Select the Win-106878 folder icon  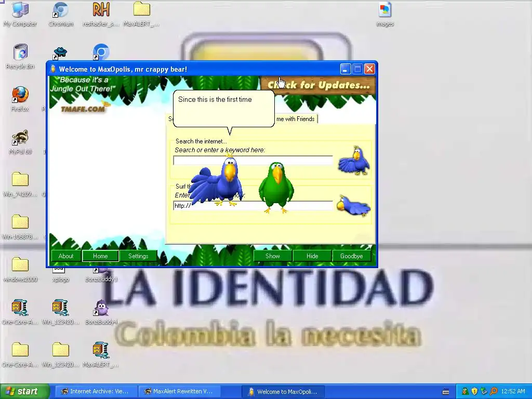[x=20, y=227]
